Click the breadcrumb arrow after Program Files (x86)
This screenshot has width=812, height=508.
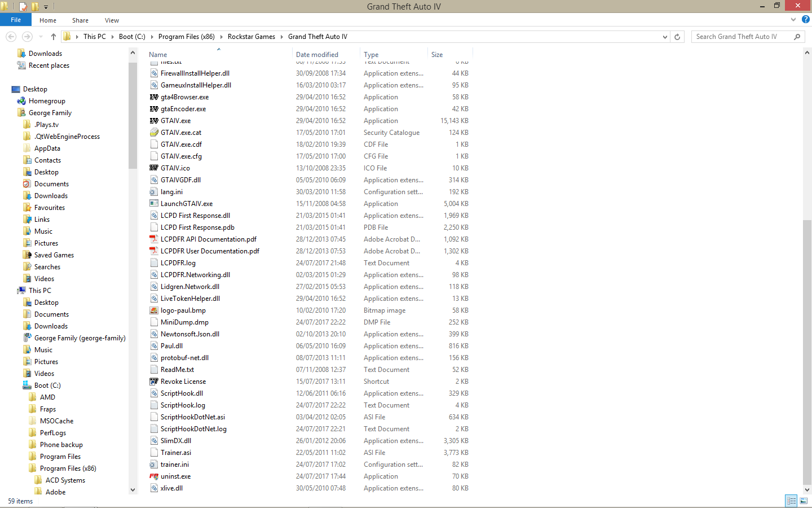point(221,37)
